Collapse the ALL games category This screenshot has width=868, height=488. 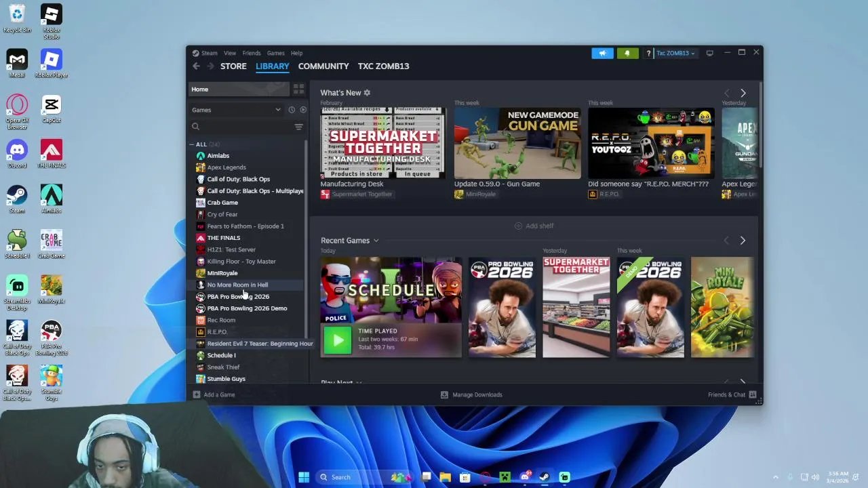pos(192,144)
